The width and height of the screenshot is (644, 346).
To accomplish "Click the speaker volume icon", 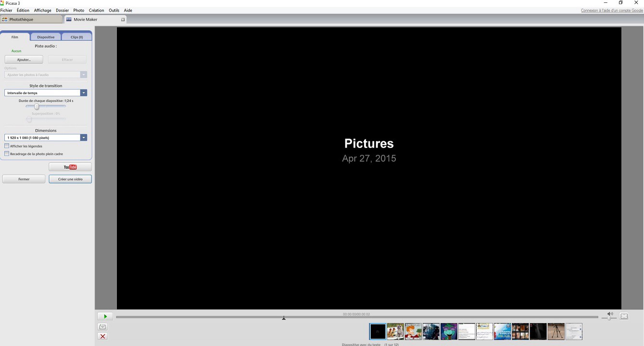I will pyautogui.click(x=610, y=314).
